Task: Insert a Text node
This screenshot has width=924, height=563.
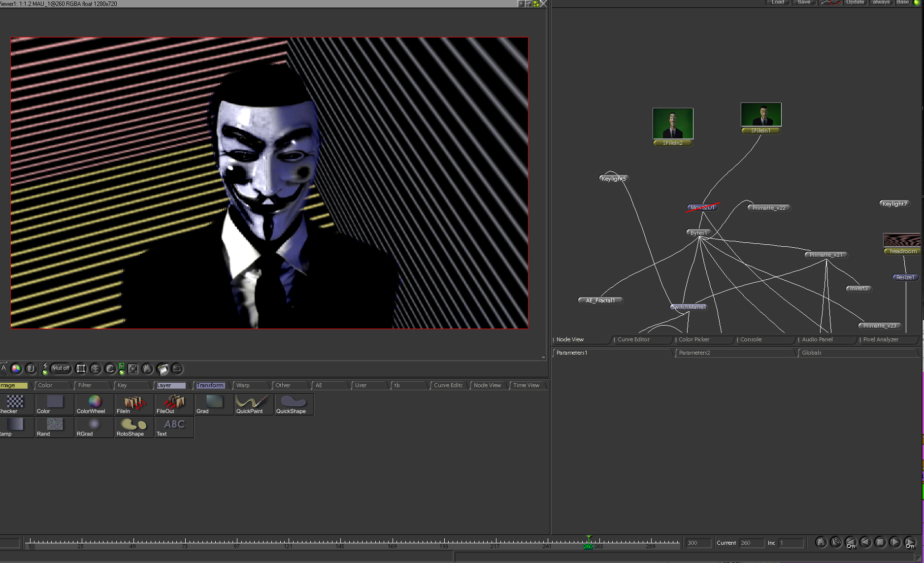Action: 174,427
